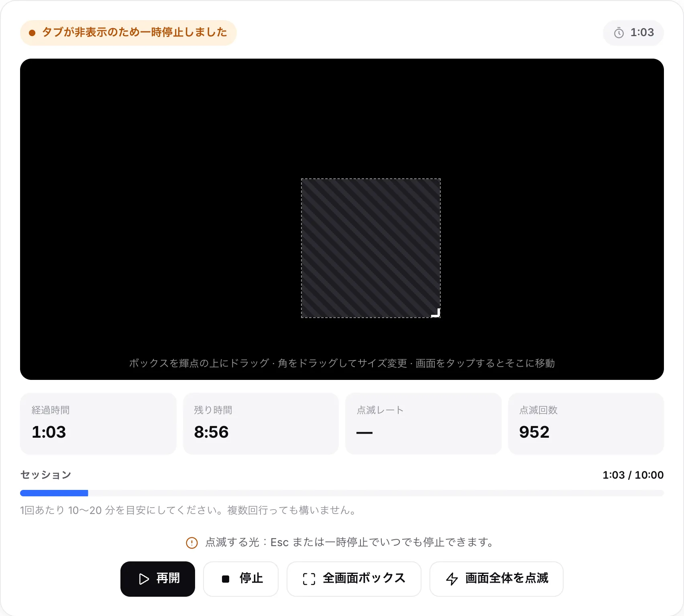The image size is (684, 616).
Task: Click the blue session progress bar
Action: point(342,493)
